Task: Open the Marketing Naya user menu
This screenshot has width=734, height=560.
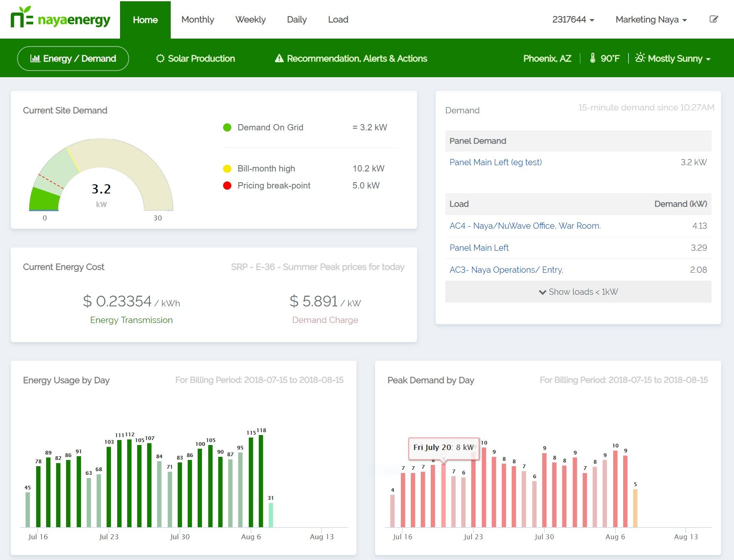Action: click(x=651, y=20)
